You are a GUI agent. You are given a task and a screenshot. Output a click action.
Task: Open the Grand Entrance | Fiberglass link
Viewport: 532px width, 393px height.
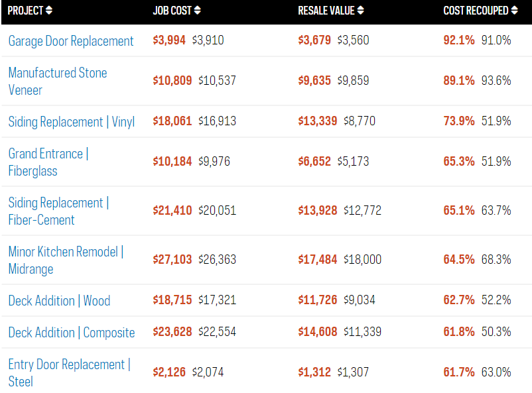click(x=48, y=162)
